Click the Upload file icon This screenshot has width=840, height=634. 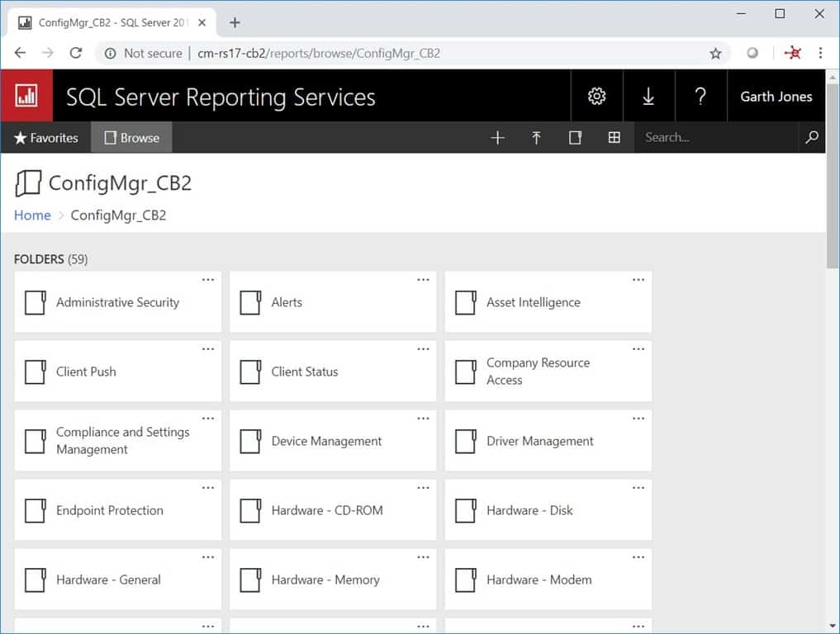[536, 137]
